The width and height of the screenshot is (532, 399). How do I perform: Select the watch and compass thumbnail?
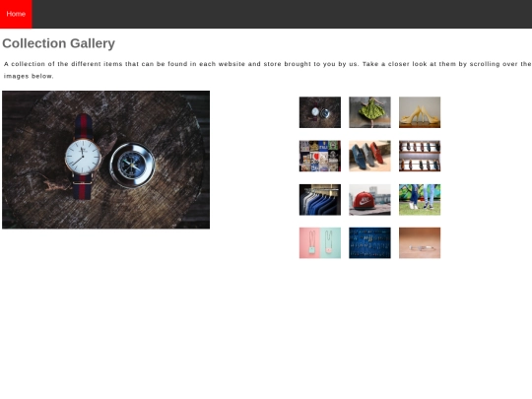(320, 112)
